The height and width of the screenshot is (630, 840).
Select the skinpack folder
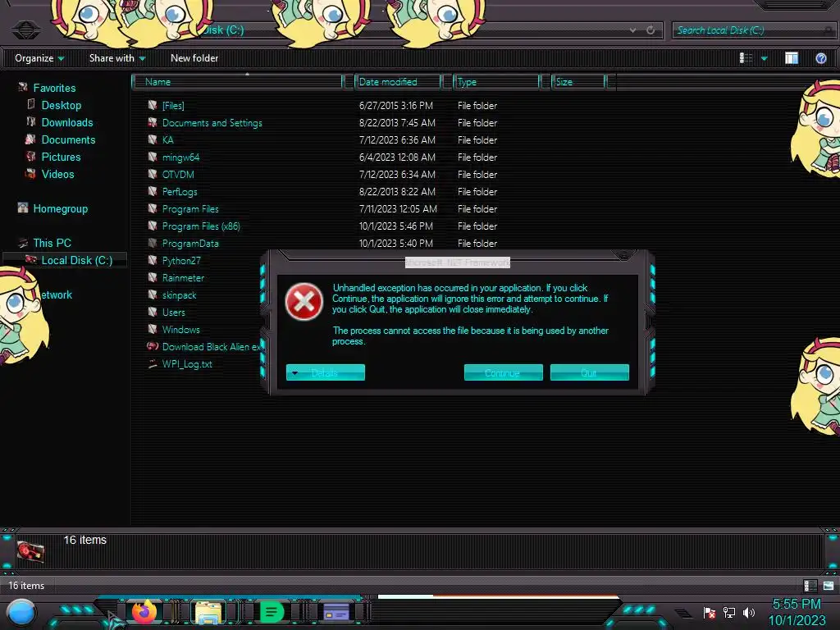coord(179,295)
